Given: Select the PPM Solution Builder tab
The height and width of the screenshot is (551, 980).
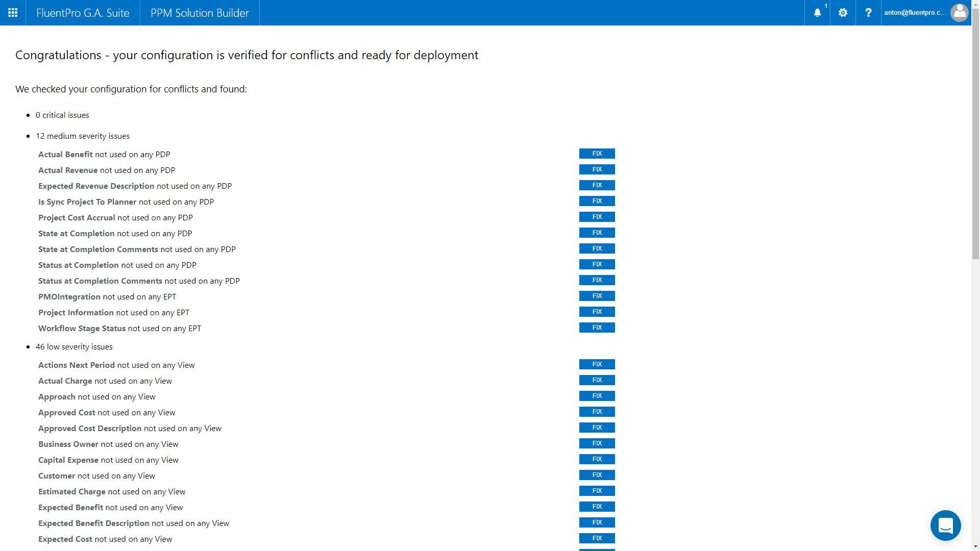Looking at the screenshot, I should click(x=199, y=13).
